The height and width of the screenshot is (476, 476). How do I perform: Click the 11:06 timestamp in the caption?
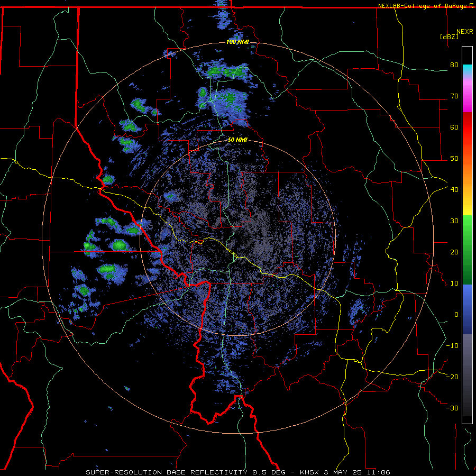tap(379, 472)
